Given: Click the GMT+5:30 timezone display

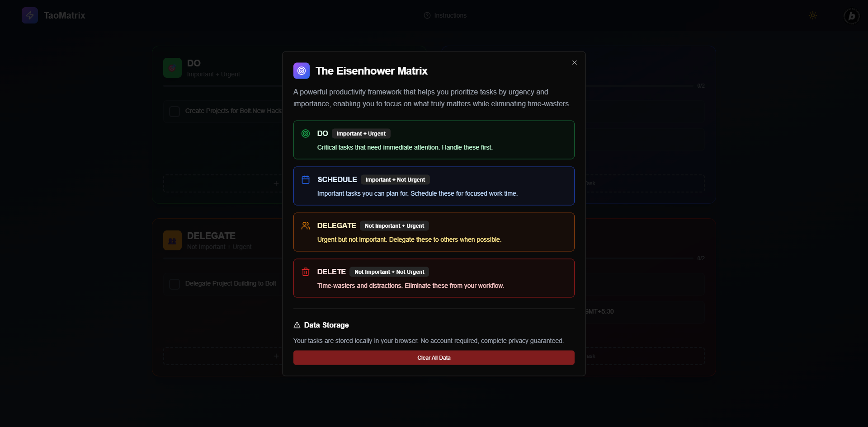Looking at the screenshot, I should click(x=599, y=311).
